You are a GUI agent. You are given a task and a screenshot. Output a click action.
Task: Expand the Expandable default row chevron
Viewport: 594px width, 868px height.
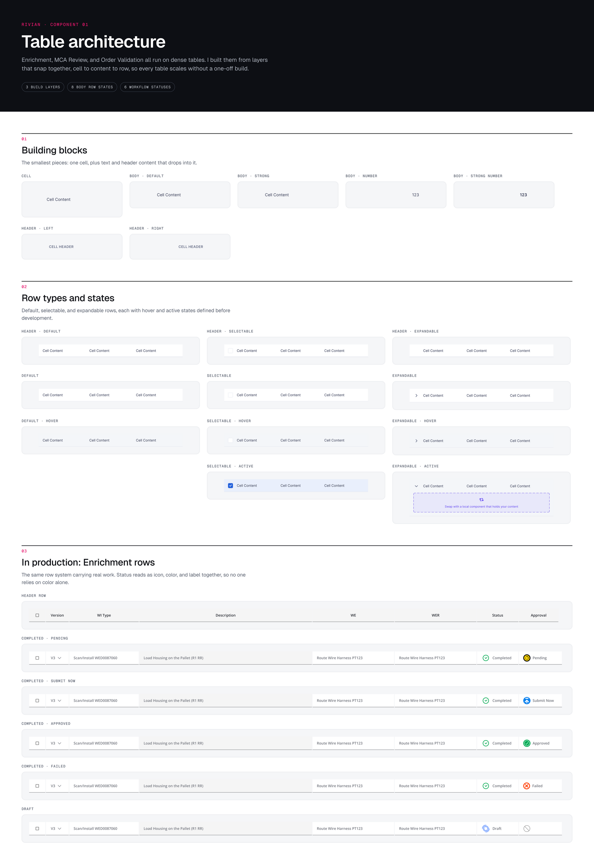point(416,395)
